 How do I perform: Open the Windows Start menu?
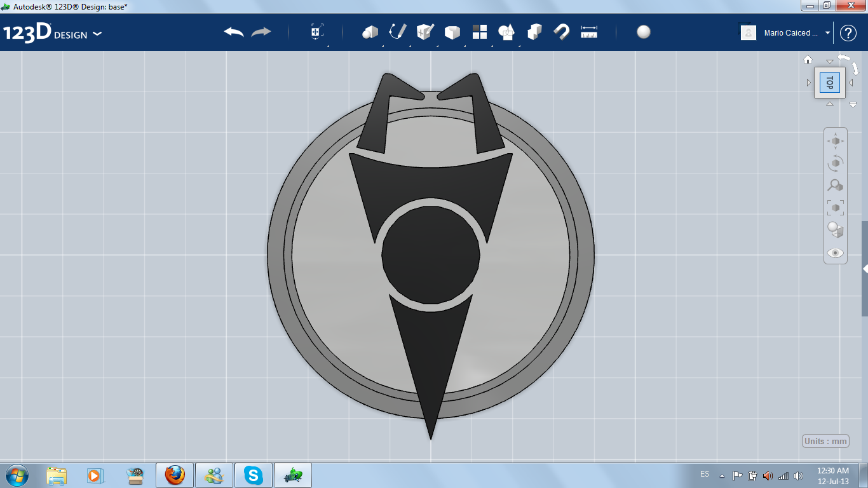pos(17,475)
